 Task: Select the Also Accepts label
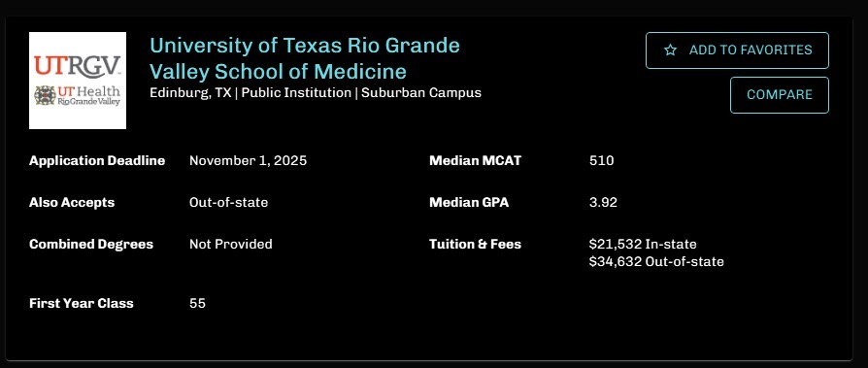(72, 203)
